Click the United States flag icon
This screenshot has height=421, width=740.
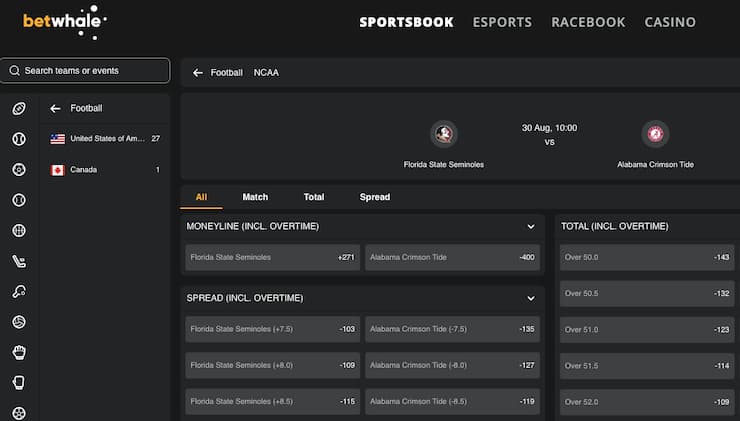(58, 139)
